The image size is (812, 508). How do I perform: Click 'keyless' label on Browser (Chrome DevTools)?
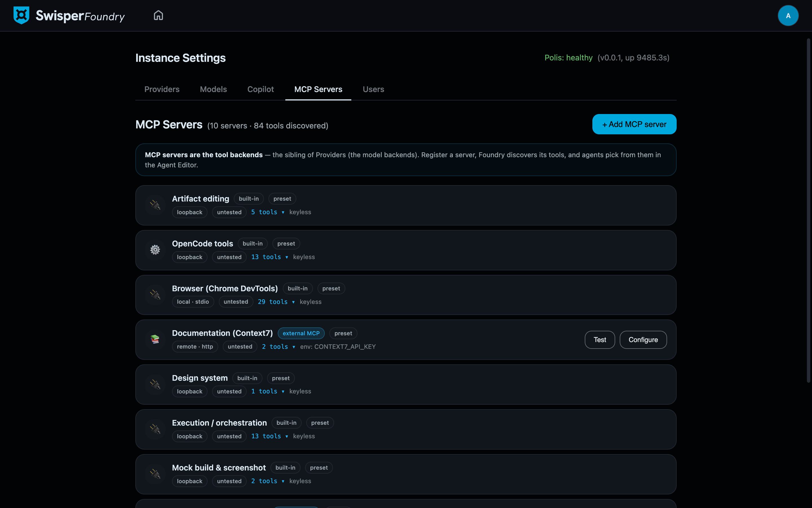(310, 302)
